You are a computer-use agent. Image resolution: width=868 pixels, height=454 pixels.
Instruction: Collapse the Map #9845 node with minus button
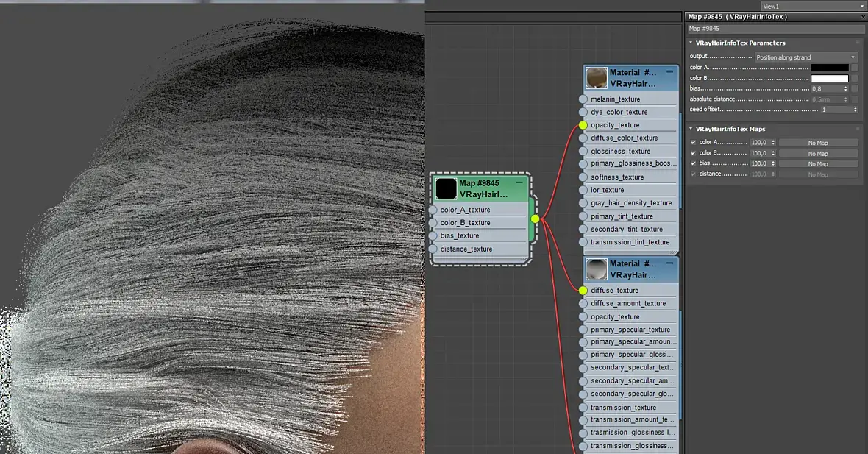[519, 182]
